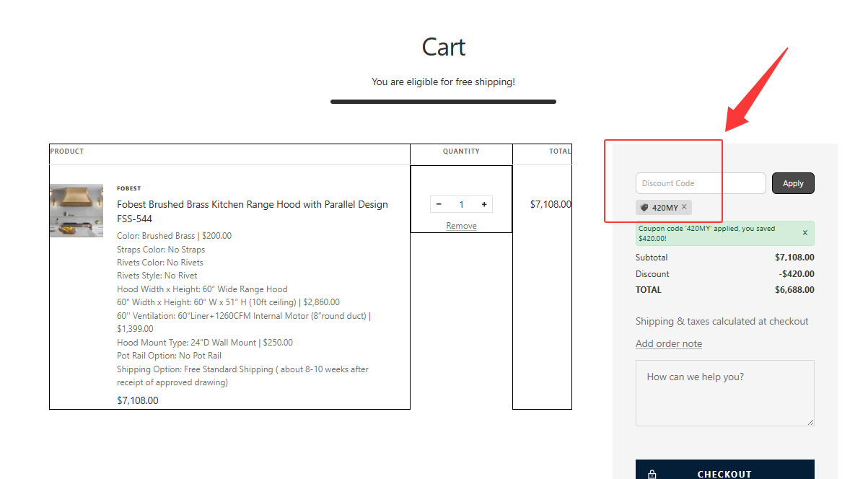Click the coupon code applied message text
Image resolution: width=868 pixels, height=479 pixels.
pyautogui.click(x=707, y=233)
